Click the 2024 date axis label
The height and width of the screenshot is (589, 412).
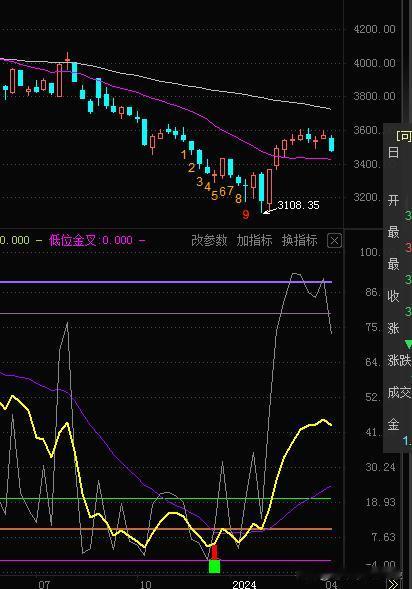tap(244, 584)
